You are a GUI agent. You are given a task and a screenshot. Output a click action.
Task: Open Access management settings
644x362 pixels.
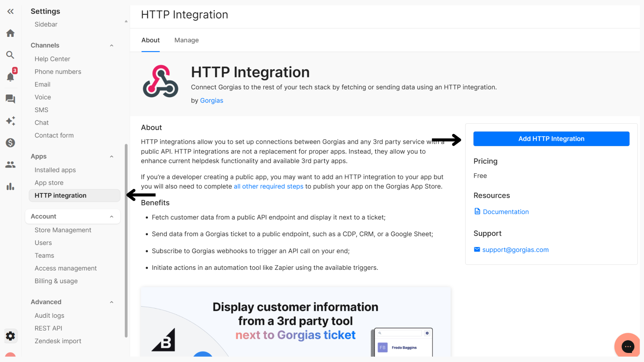click(x=65, y=268)
